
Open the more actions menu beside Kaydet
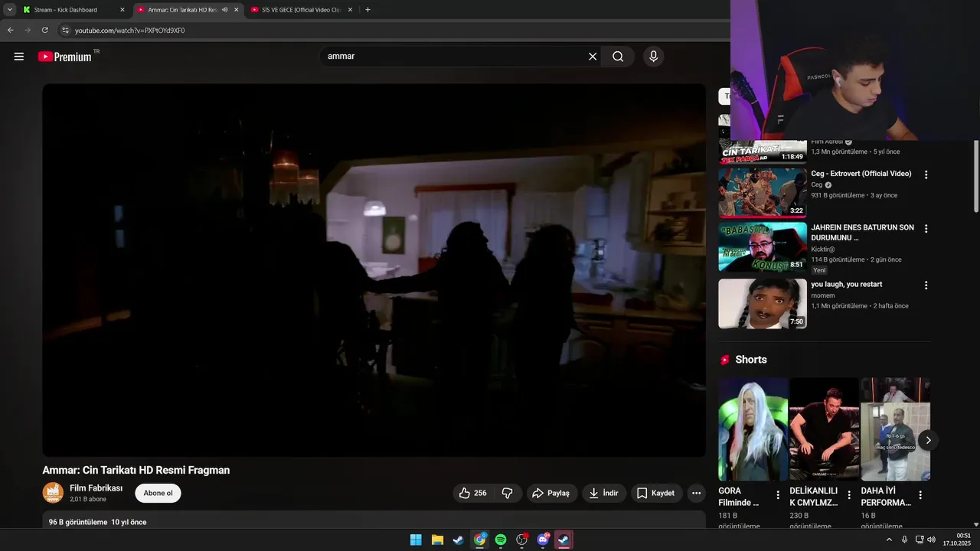pyautogui.click(x=696, y=494)
